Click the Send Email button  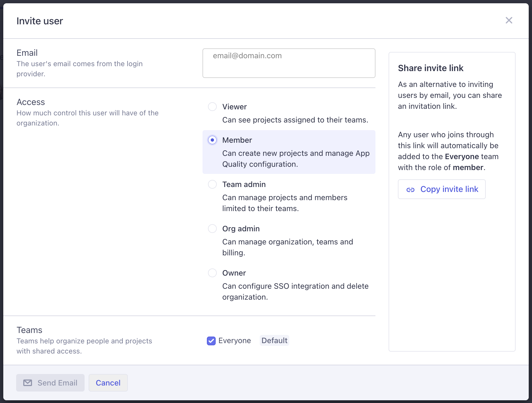50,383
